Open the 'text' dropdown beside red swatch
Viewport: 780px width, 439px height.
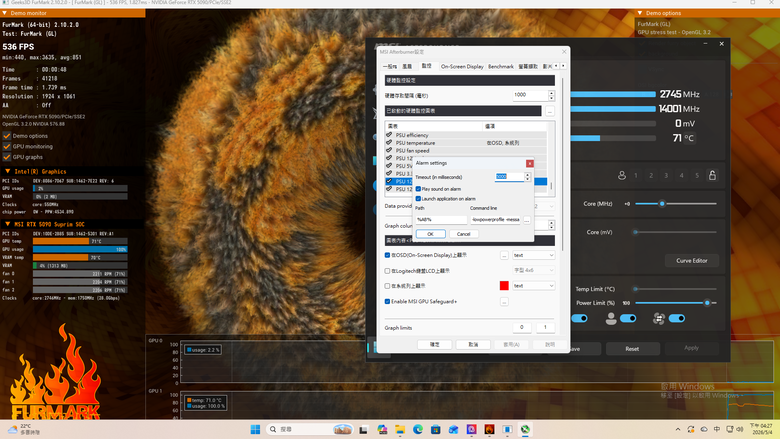(x=533, y=286)
